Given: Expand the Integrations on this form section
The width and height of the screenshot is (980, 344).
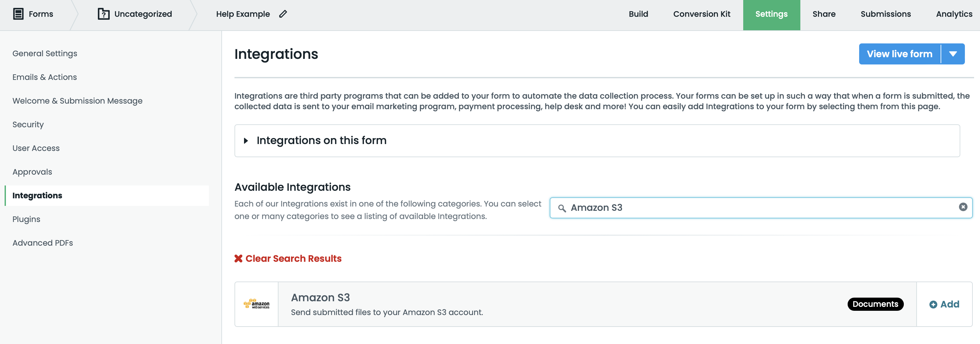Looking at the screenshot, I should 246,140.
